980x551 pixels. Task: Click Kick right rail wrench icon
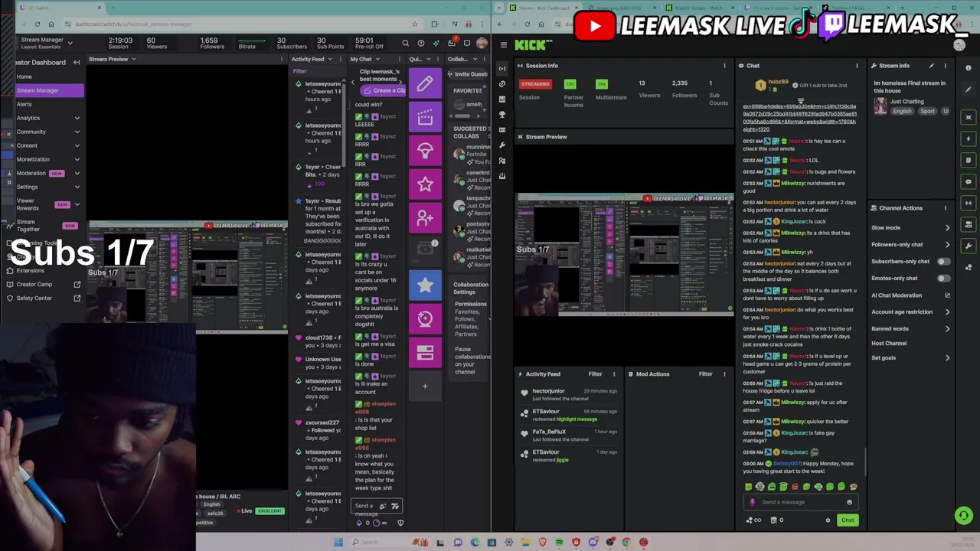coord(969,246)
